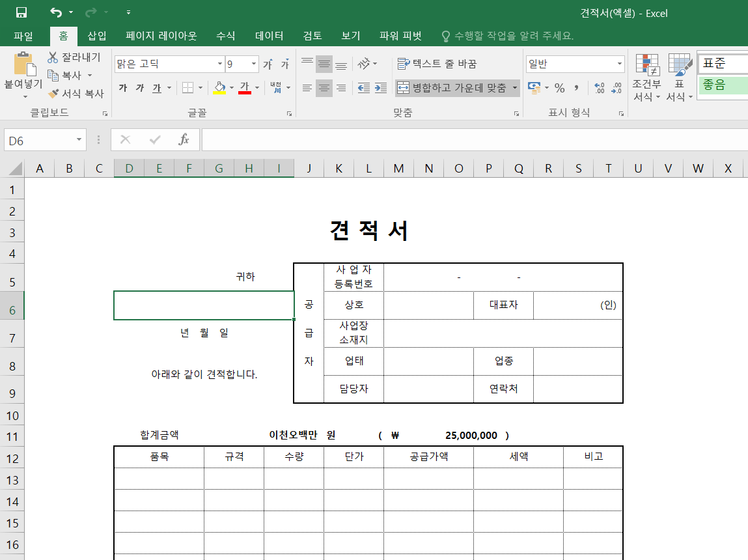
Task: Toggle underline formatting
Action: [x=157, y=88]
